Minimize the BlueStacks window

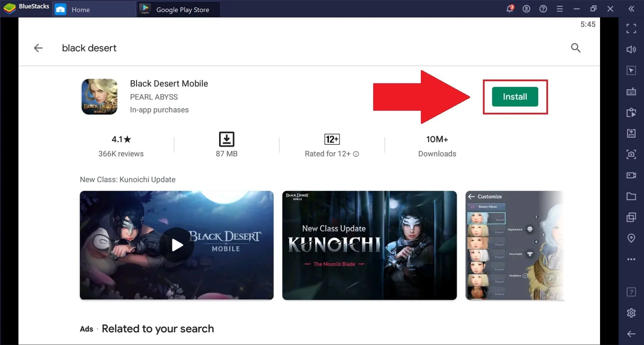tap(577, 9)
